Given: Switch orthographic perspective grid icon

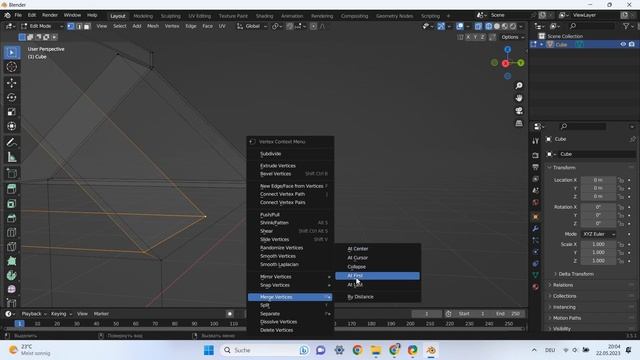Looking at the screenshot, I should point(519,123).
